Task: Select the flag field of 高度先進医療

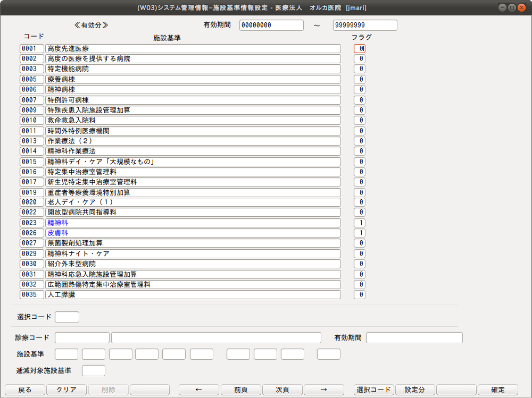Action: pos(359,48)
